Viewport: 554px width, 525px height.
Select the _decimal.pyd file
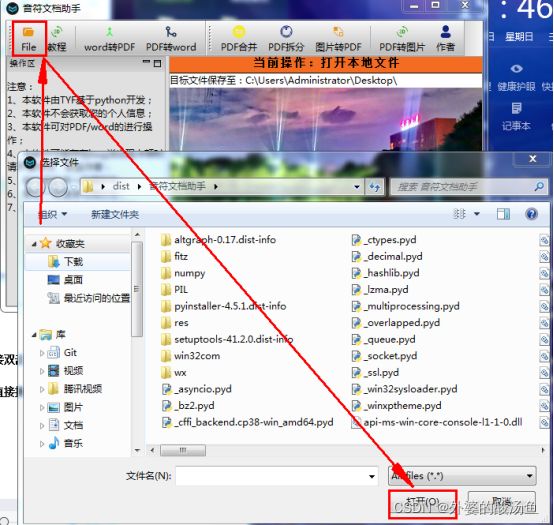coord(387,256)
